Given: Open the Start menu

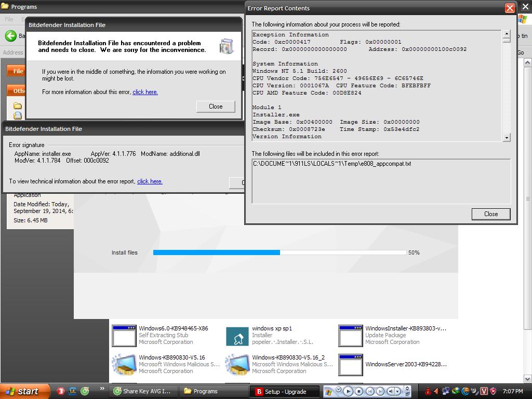Looking at the screenshot, I should [x=24, y=391].
